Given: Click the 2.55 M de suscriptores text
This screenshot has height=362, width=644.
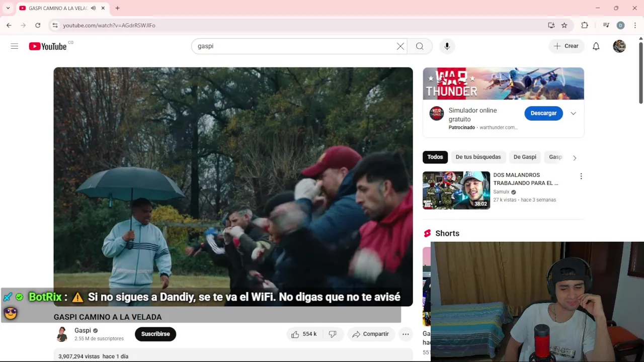Looking at the screenshot, I should 99,339.
